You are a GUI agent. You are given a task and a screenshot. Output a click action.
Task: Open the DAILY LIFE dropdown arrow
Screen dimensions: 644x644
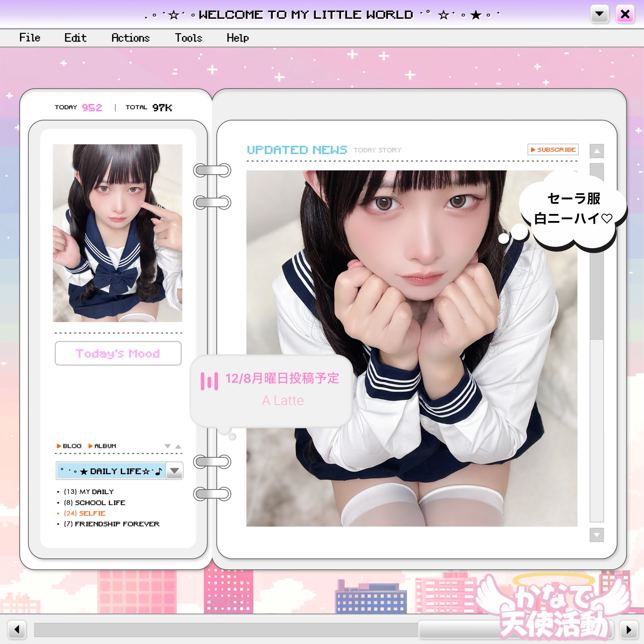tap(174, 471)
